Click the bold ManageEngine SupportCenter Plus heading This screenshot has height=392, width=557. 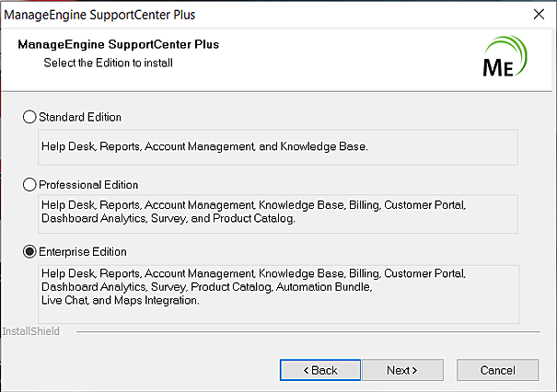[x=118, y=44]
